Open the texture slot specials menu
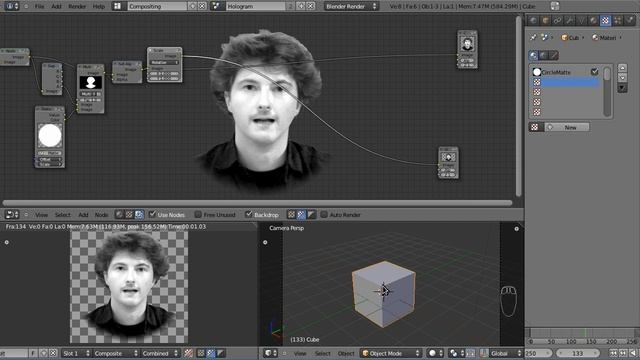 coord(622,88)
